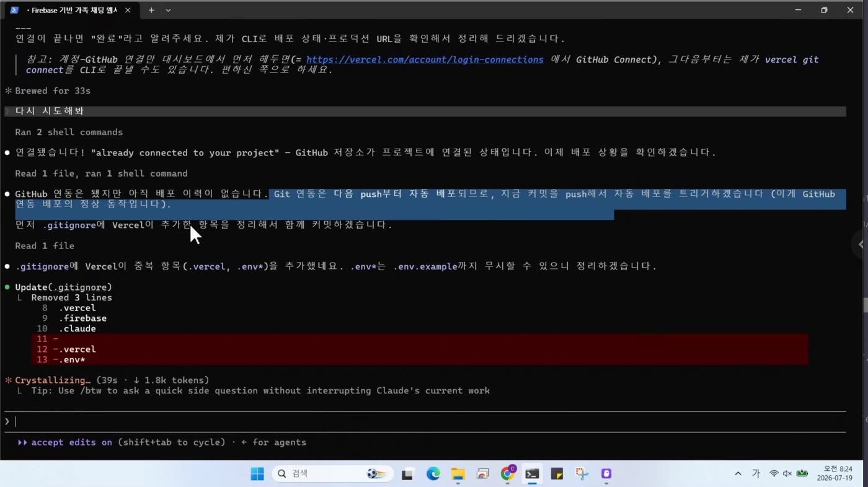Click the 'Brewed for 33s' line
This screenshot has height=487, width=868.
(53, 90)
